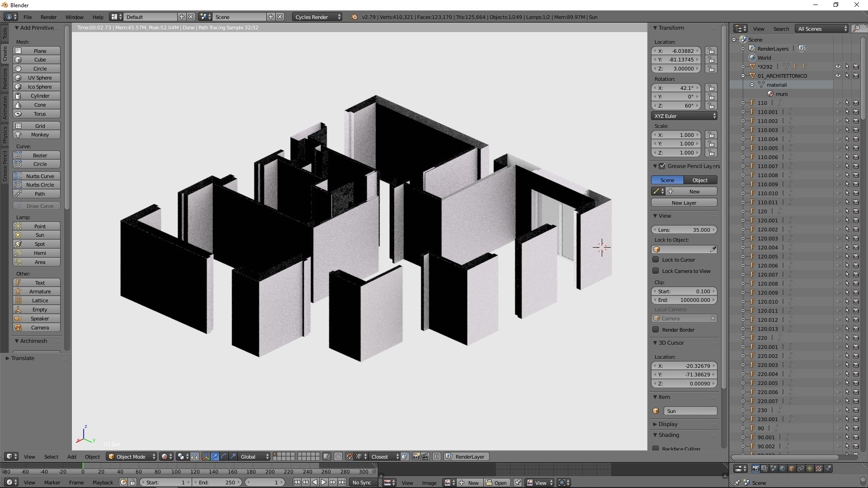Click the snap magnet icon
The height and width of the screenshot is (488, 868).
click(349, 457)
